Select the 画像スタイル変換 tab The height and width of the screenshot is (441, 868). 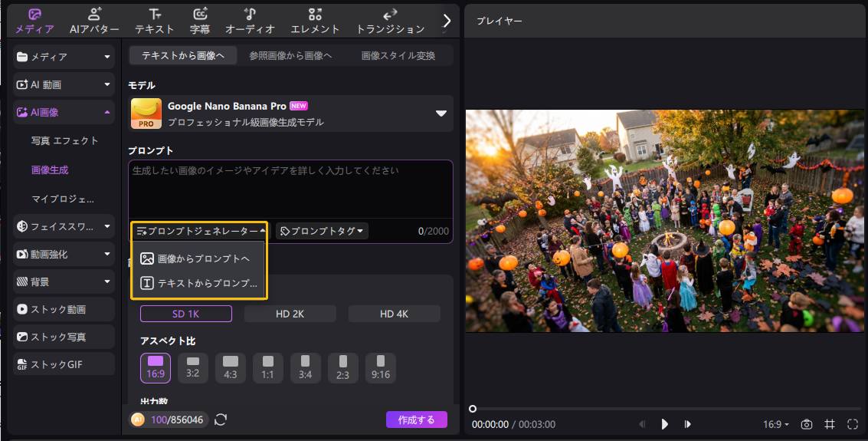coord(398,55)
